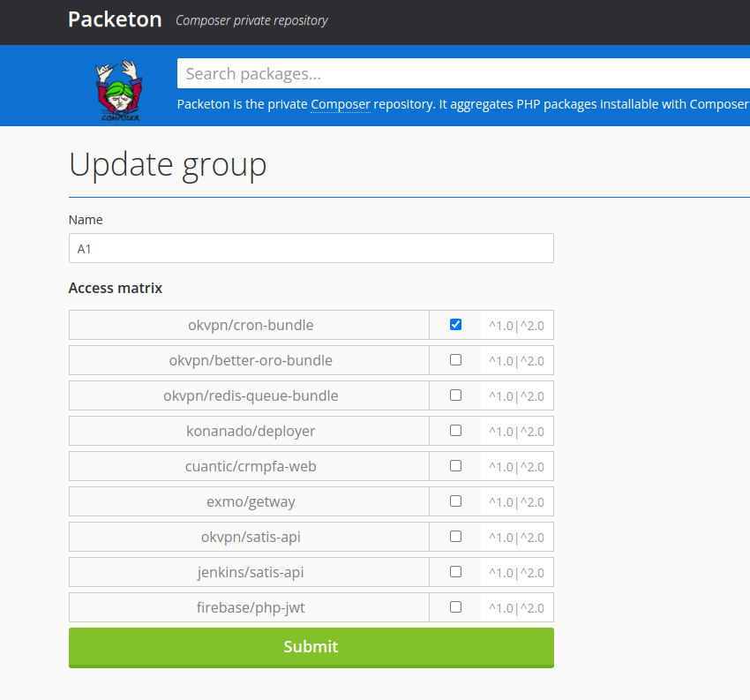The height and width of the screenshot is (700, 750).
Task: Enable access for konanado/deployer
Action: [455, 430]
